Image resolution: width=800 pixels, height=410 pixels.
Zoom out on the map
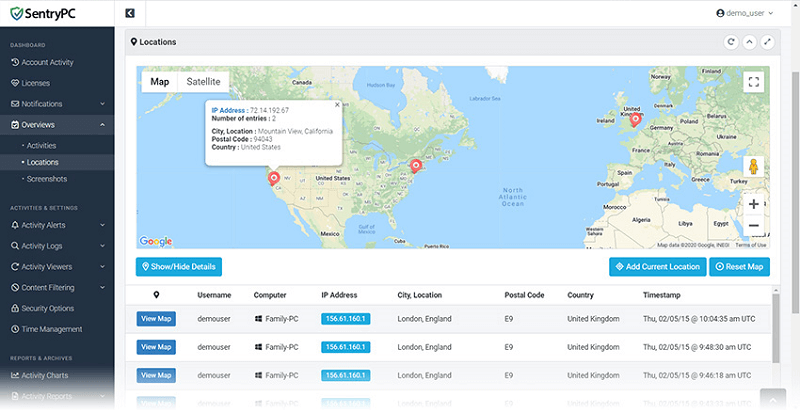(754, 225)
